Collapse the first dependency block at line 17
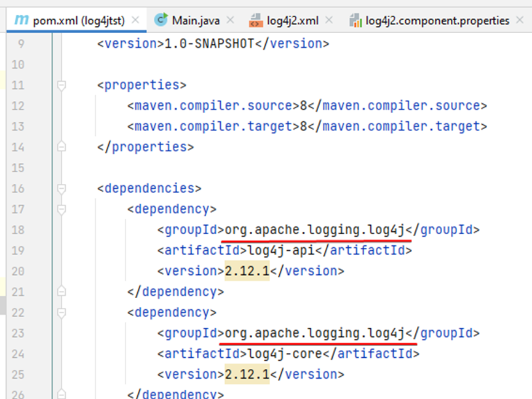Image resolution: width=532 pixels, height=399 pixels. pos(62,210)
